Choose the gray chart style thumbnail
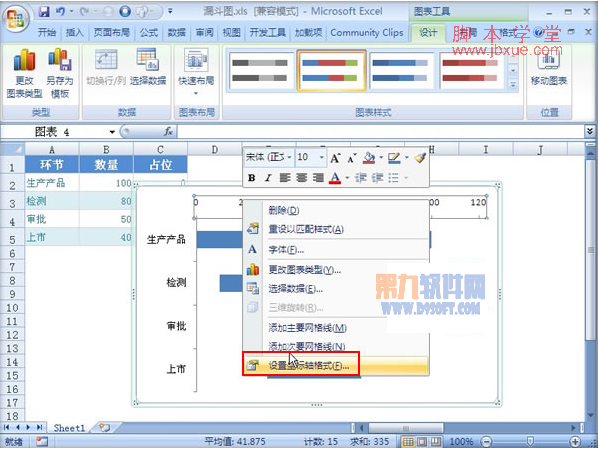598x449 pixels. point(260,71)
